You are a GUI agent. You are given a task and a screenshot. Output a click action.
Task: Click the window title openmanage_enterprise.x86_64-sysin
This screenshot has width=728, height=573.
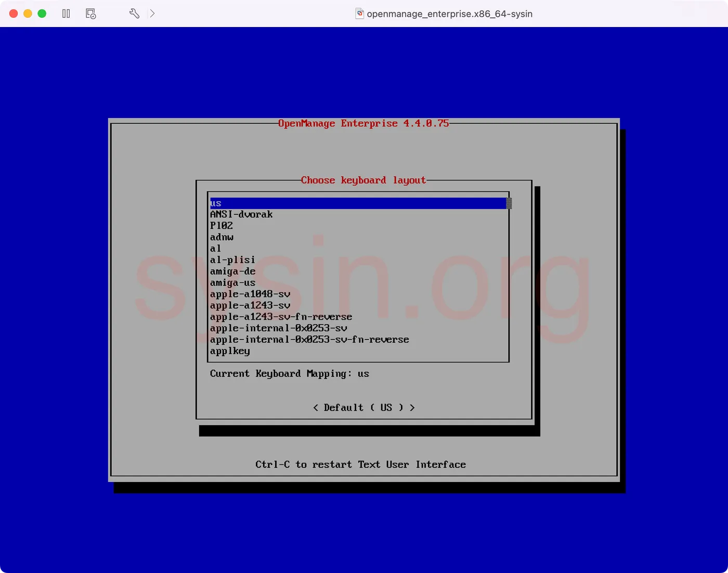coord(450,14)
